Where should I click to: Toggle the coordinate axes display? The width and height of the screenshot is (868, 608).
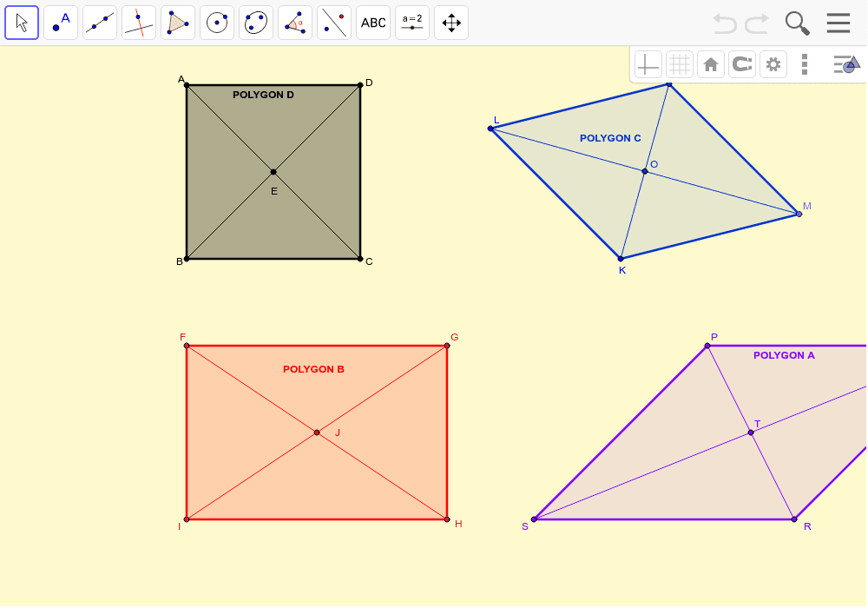pyautogui.click(x=648, y=65)
